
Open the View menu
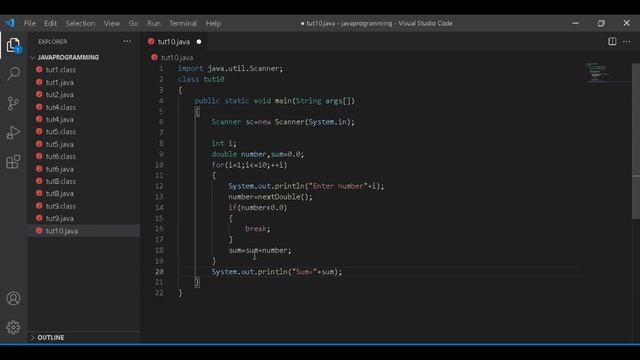pos(111,23)
